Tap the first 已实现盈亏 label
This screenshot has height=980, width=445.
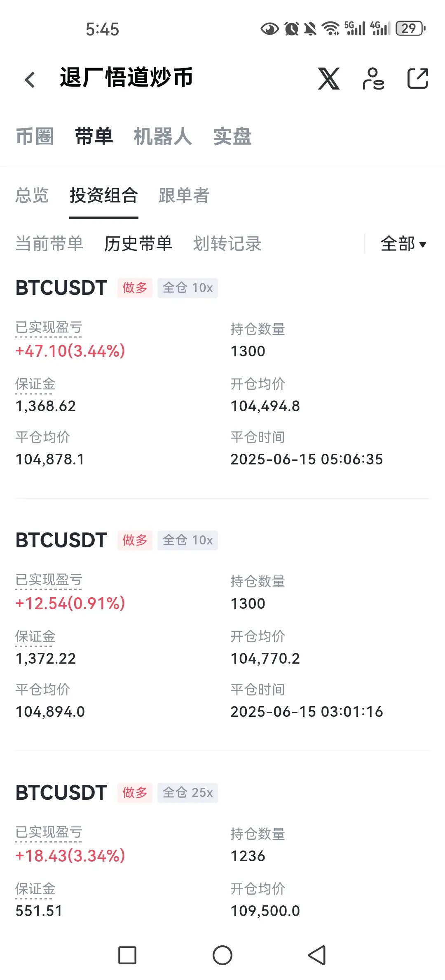click(x=49, y=328)
